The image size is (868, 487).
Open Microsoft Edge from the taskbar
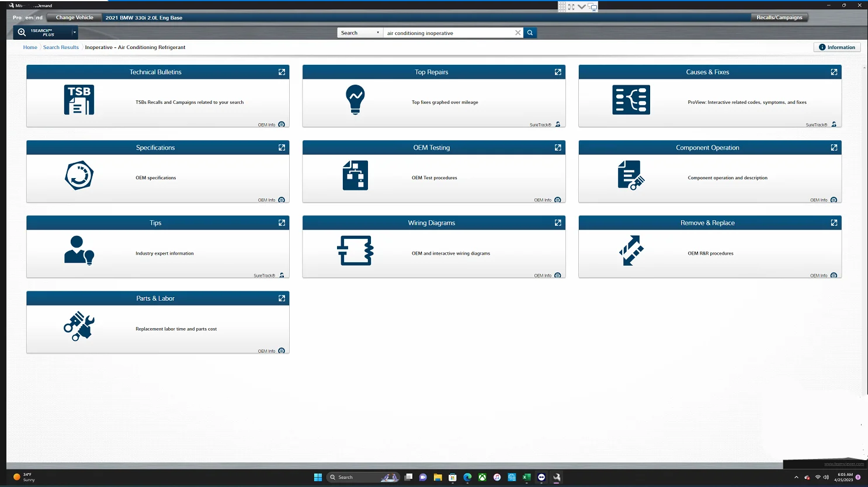(467, 477)
